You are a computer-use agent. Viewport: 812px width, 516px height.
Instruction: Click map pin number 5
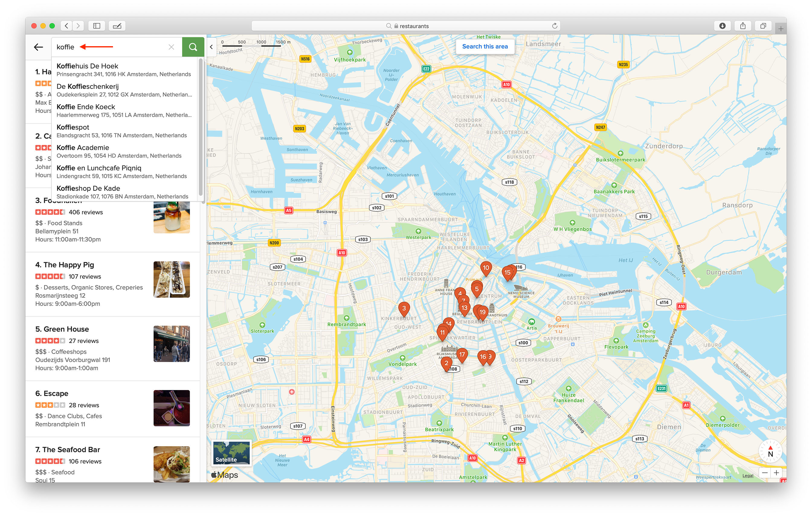coord(477,289)
